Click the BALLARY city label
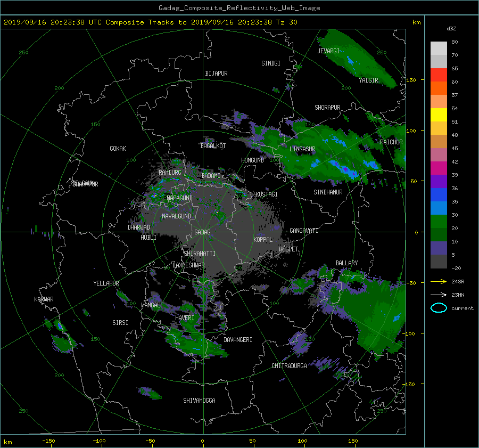Screen dimensions: 479x448 coord(346,263)
